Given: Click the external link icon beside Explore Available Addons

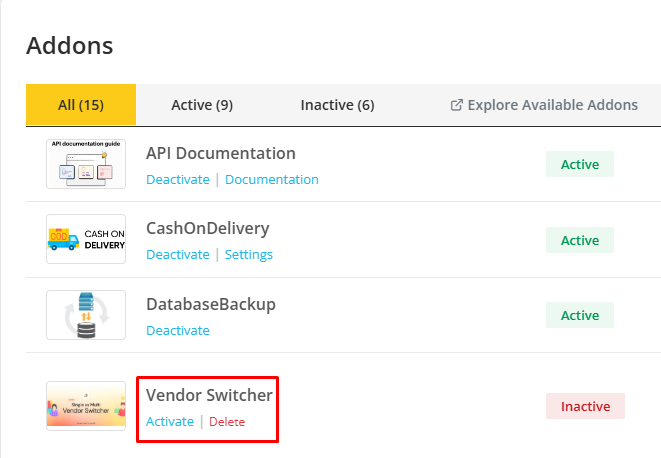Looking at the screenshot, I should tap(457, 105).
